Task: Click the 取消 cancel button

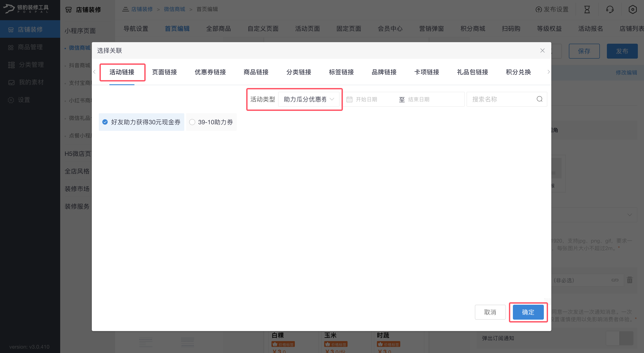Action: (490, 312)
